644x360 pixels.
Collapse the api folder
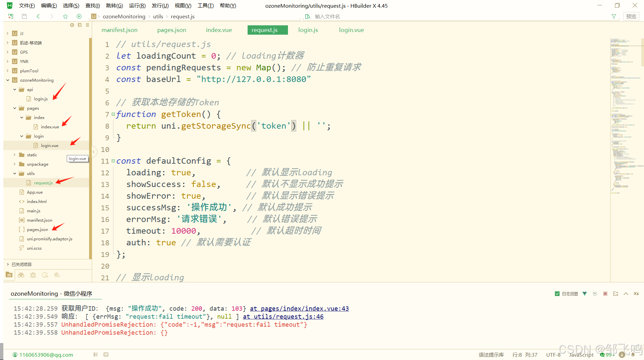coord(15,89)
